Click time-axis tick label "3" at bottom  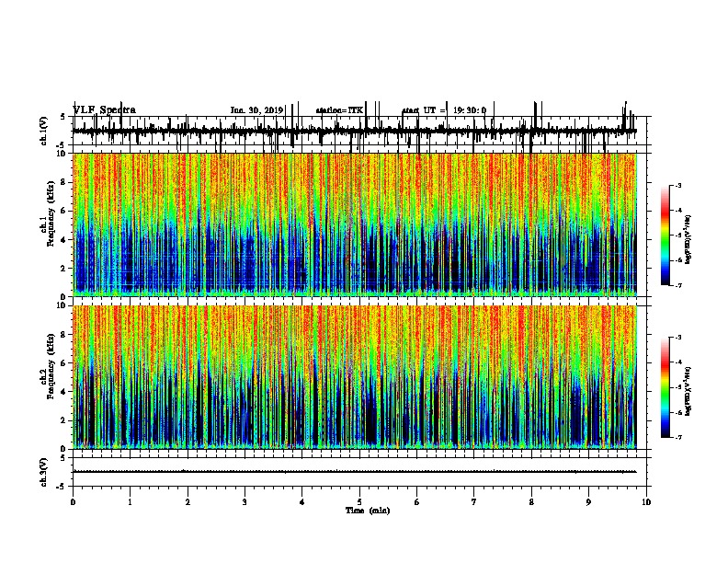(x=245, y=502)
